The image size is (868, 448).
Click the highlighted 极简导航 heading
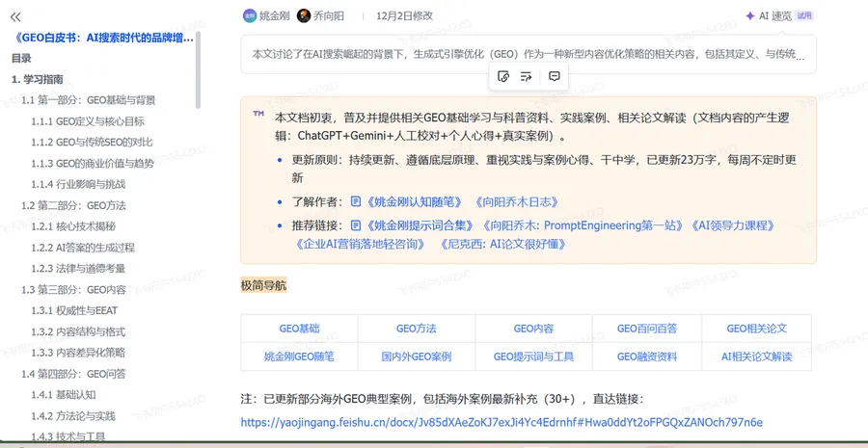[263, 286]
